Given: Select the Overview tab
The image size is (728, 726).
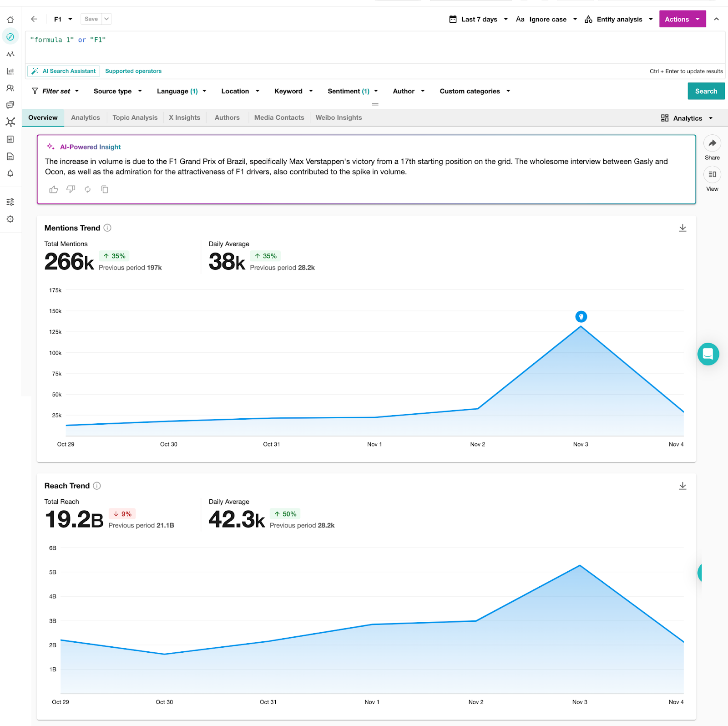Looking at the screenshot, I should (x=43, y=117).
